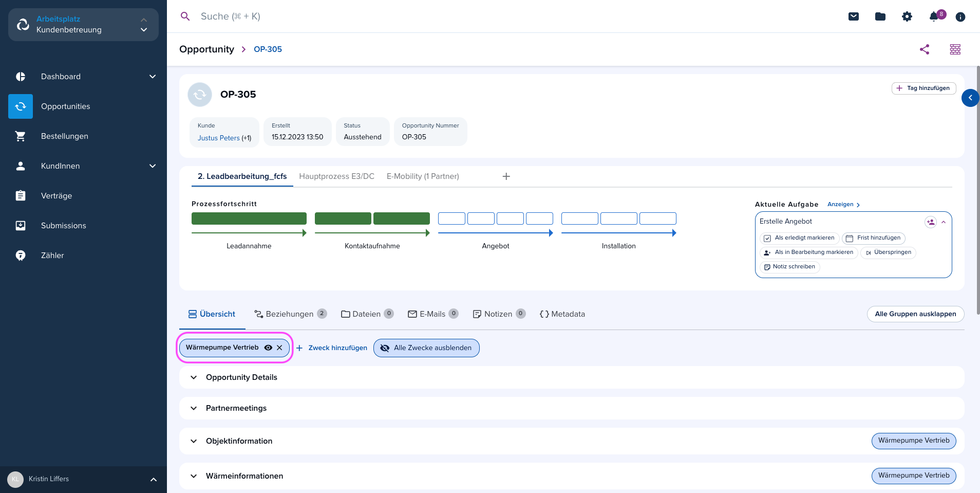Toggle visibility eye of Wärmepumpe Vertrieb
The height and width of the screenshot is (493, 980).
268,348
